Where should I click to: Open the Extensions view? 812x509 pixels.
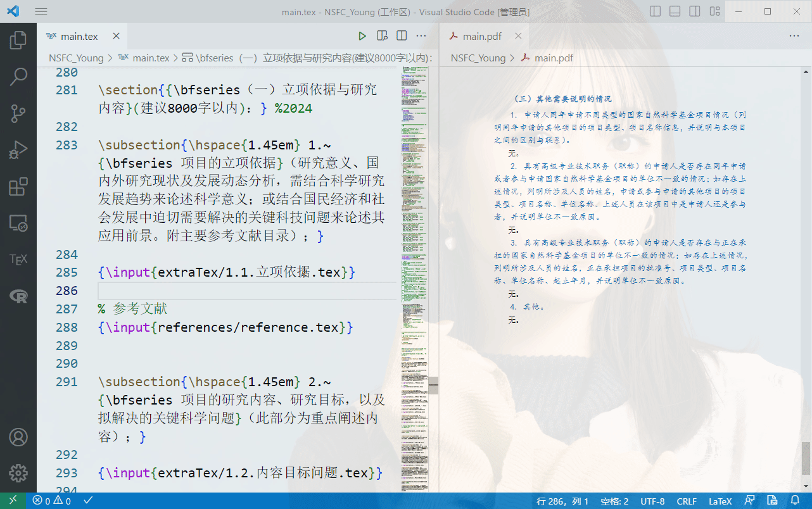pyautogui.click(x=18, y=182)
